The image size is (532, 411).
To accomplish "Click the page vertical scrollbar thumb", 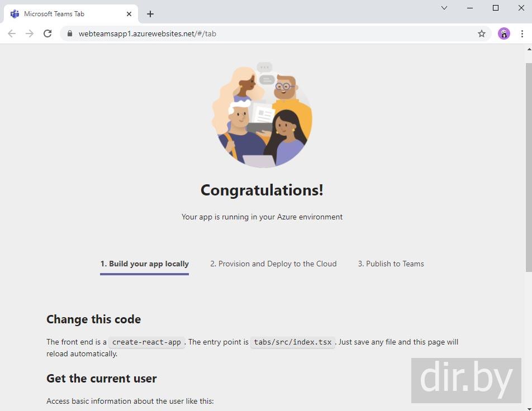I will pos(529,167).
